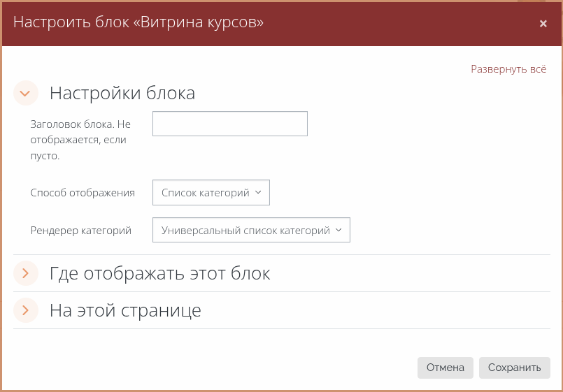Expand «На этой странице» chevron icon

pos(26,310)
